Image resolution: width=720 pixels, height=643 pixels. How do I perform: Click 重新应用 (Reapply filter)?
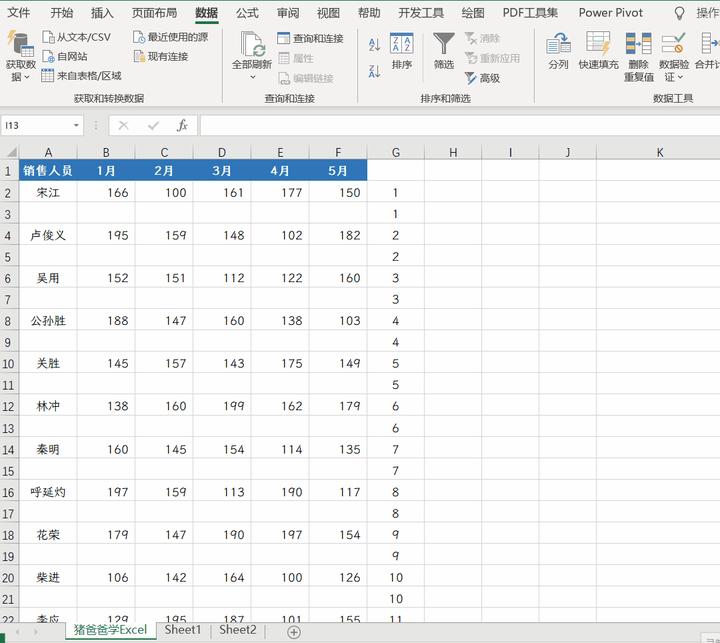(x=492, y=58)
